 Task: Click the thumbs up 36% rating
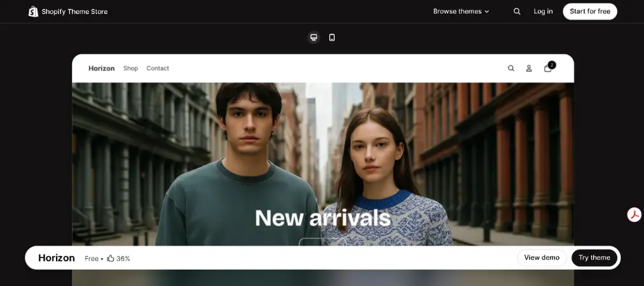tap(118, 259)
